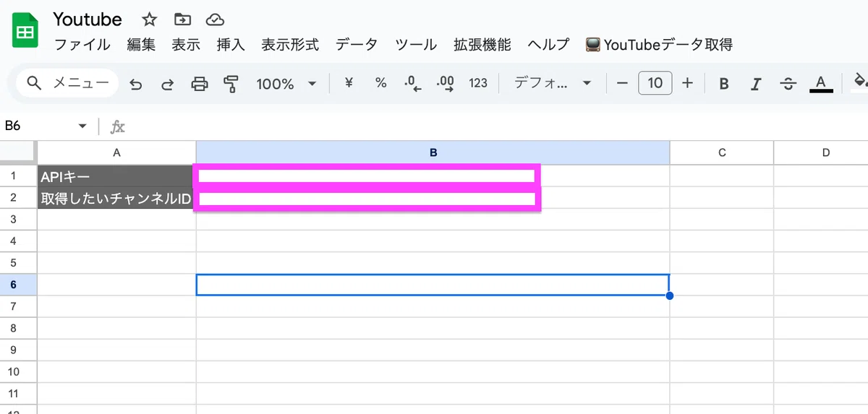Open the データ menu
868x414 pixels.
pyautogui.click(x=357, y=45)
